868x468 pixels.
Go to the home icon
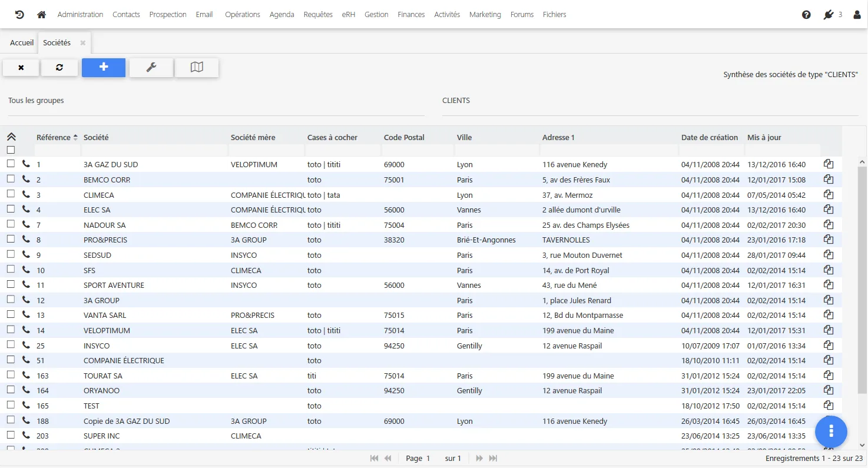tap(41, 14)
